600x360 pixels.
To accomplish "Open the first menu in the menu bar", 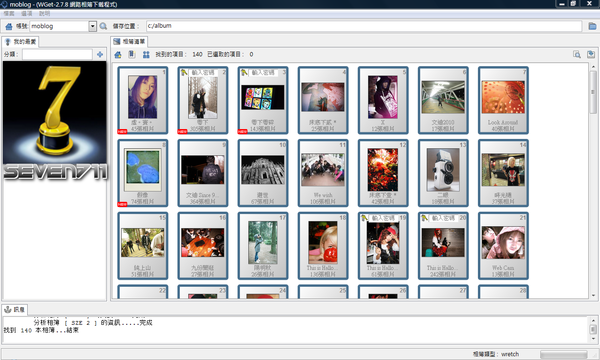I will point(9,13).
